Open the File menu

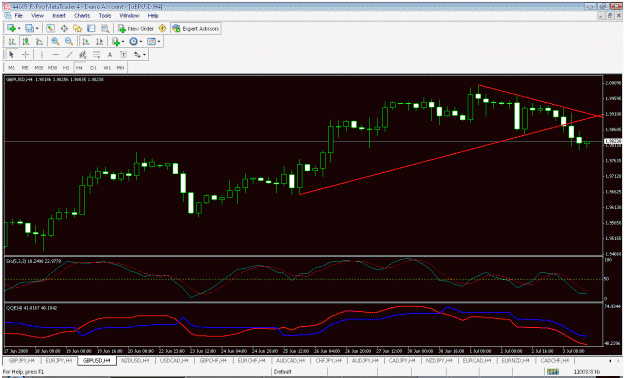point(18,16)
